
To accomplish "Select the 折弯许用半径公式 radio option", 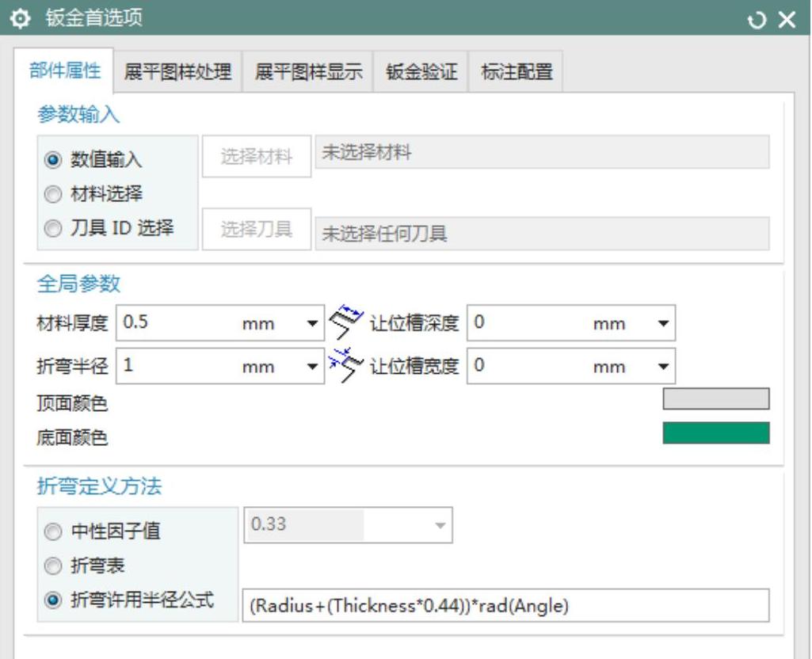I will point(53,600).
